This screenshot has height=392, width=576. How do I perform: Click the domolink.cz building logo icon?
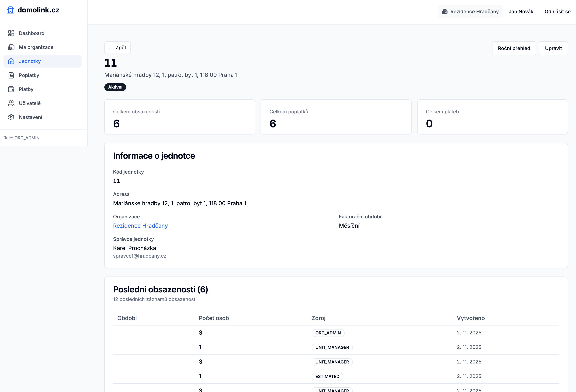10,10
